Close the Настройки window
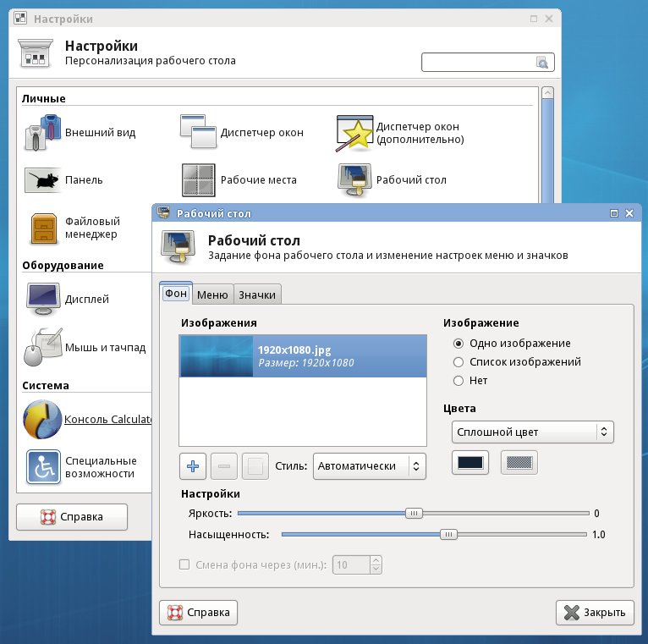 pos(549,19)
